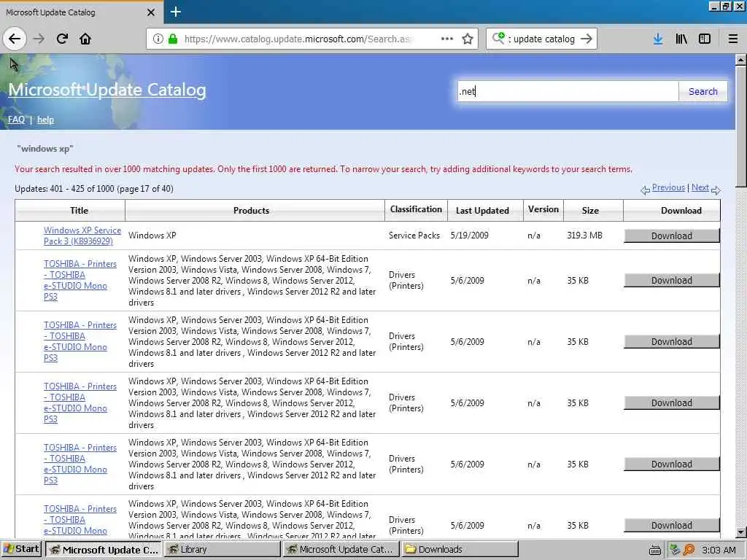Go to the Home page icon
Screen dimensions: 747x560
pyautogui.click(x=85, y=39)
